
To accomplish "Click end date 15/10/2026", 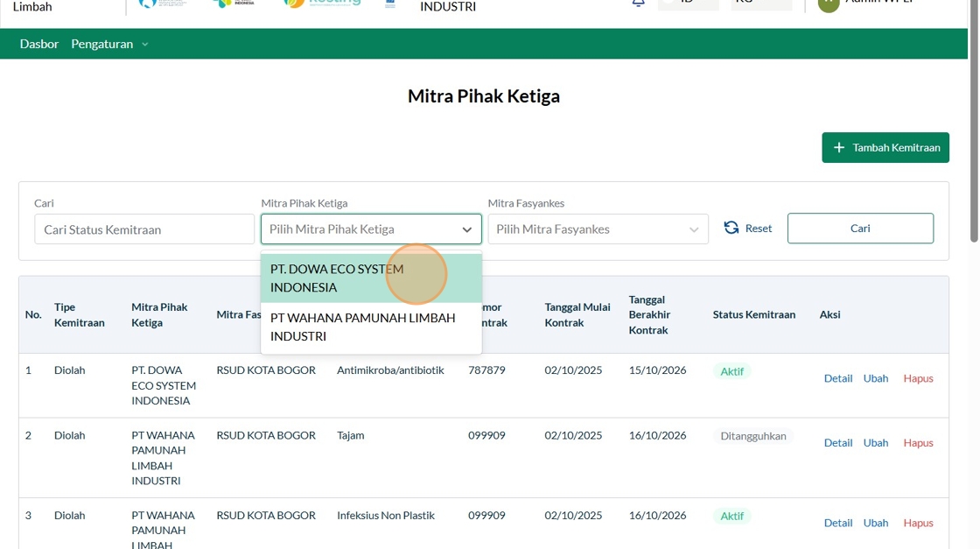I will [657, 370].
